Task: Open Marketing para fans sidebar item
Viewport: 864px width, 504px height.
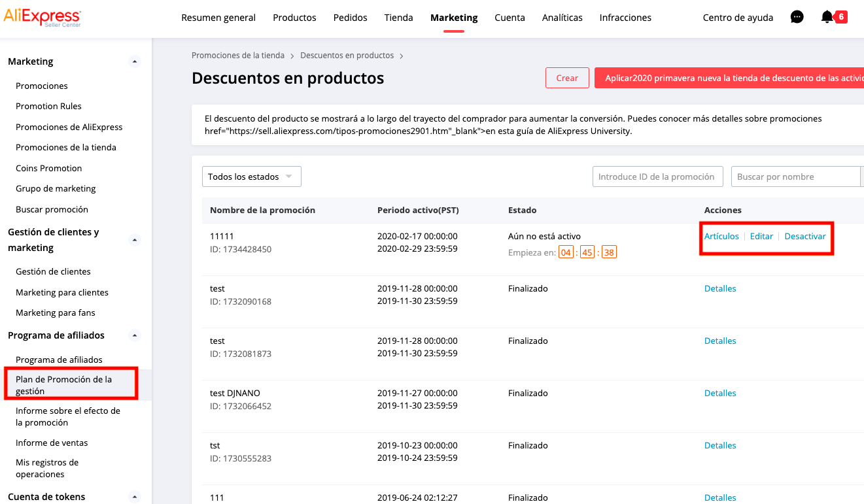Action: point(56,312)
